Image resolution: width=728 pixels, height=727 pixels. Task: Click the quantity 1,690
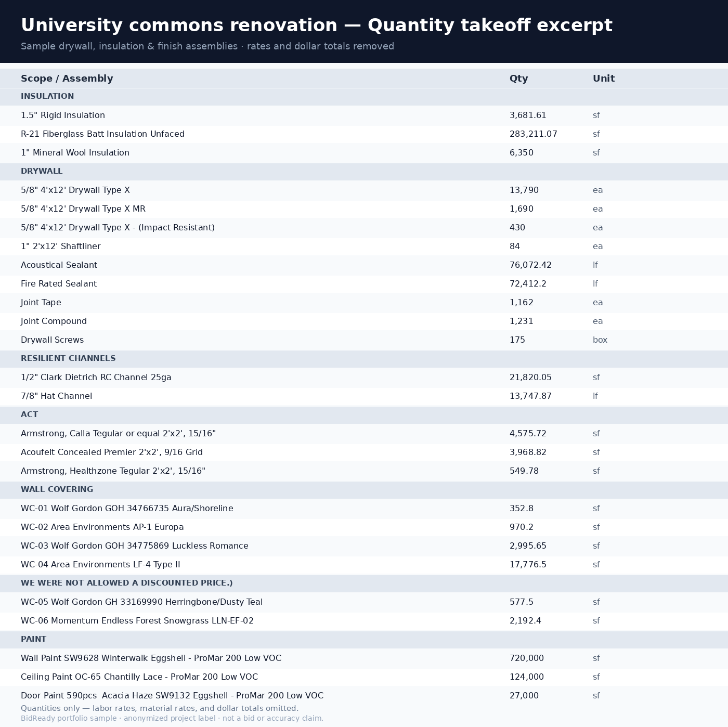[522, 209]
